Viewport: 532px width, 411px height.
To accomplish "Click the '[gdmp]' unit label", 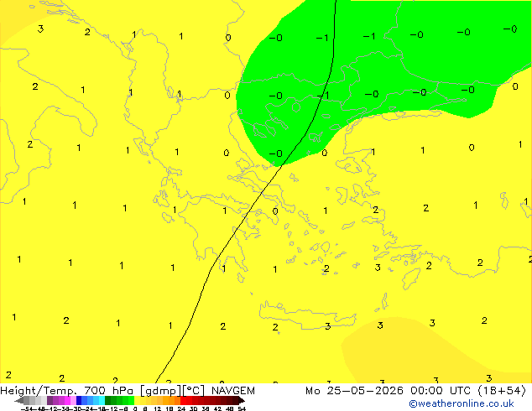I will [x=161, y=391].
